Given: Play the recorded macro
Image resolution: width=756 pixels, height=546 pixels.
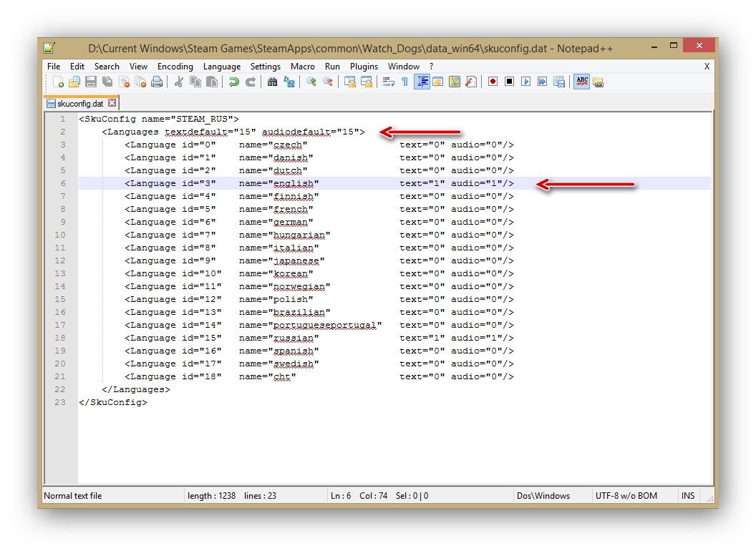Looking at the screenshot, I should pos(525,82).
